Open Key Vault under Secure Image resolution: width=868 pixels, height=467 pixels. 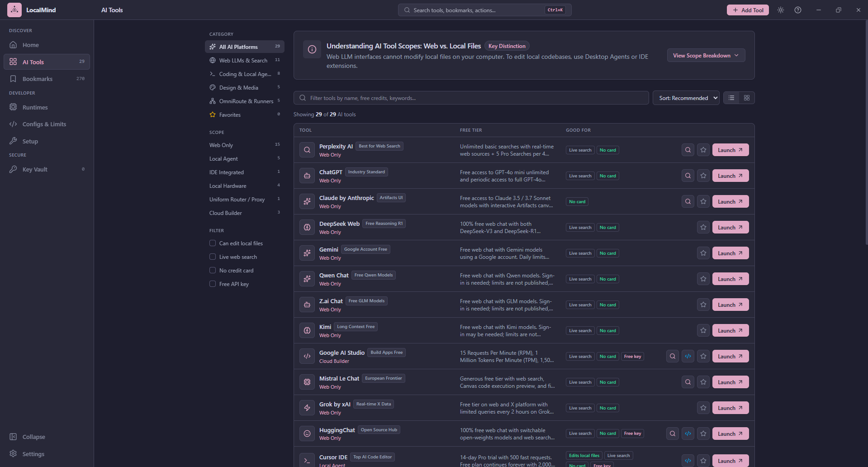47,169
